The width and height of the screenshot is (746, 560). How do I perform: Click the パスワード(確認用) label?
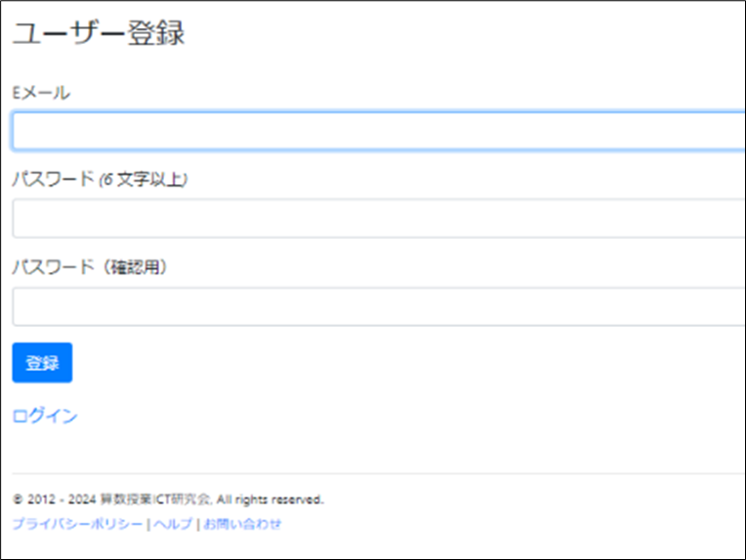tap(90, 267)
